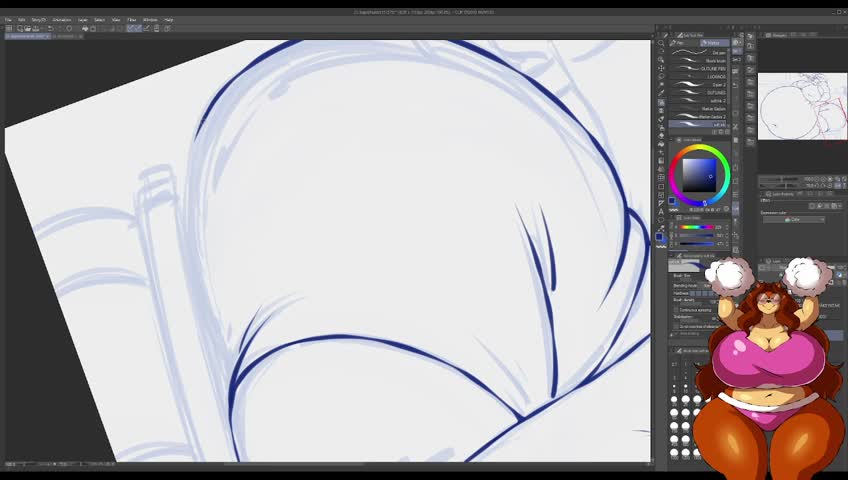Click the duplicate sub tool icon
848x480 pixels.
(x=721, y=132)
